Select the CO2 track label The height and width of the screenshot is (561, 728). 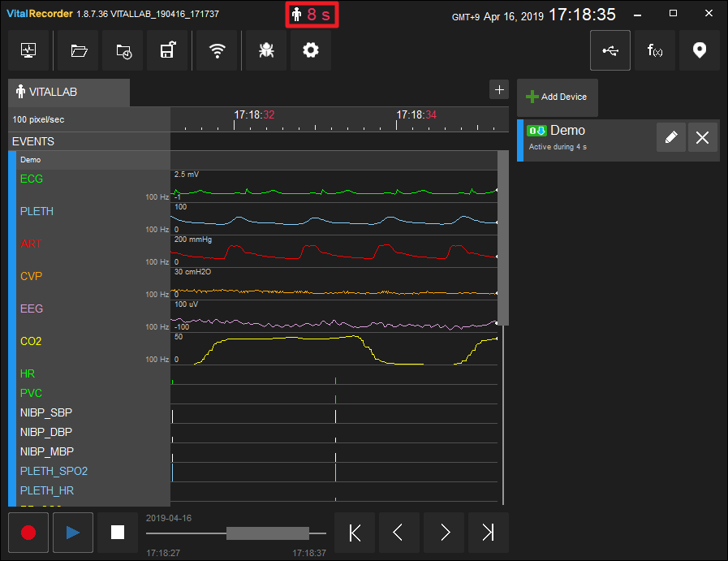pos(31,341)
